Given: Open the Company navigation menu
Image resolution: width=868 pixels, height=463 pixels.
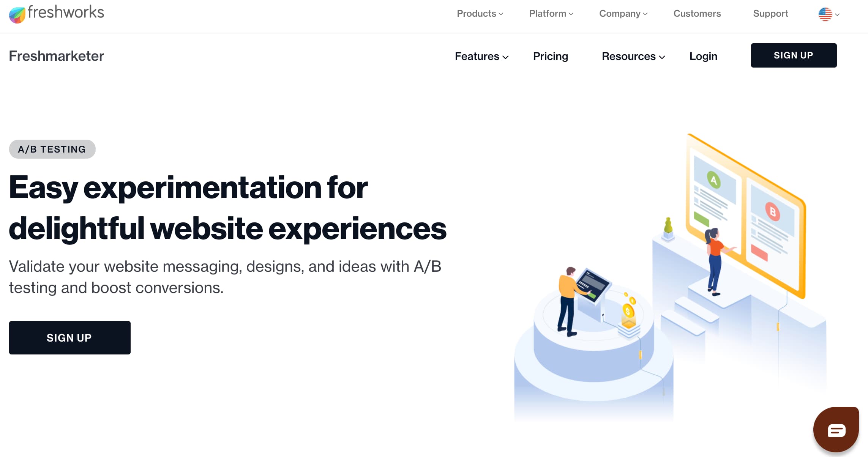Looking at the screenshot, I should [x=622, y=14].
